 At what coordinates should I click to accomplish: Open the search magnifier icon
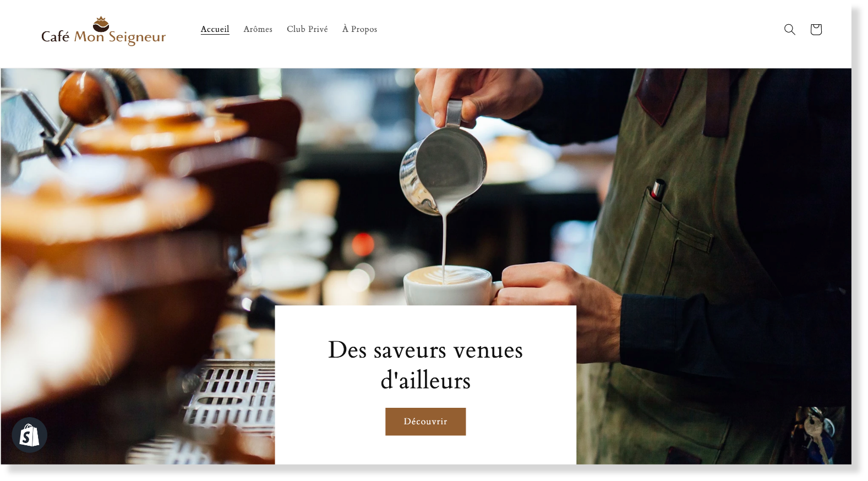coord(789,29)
